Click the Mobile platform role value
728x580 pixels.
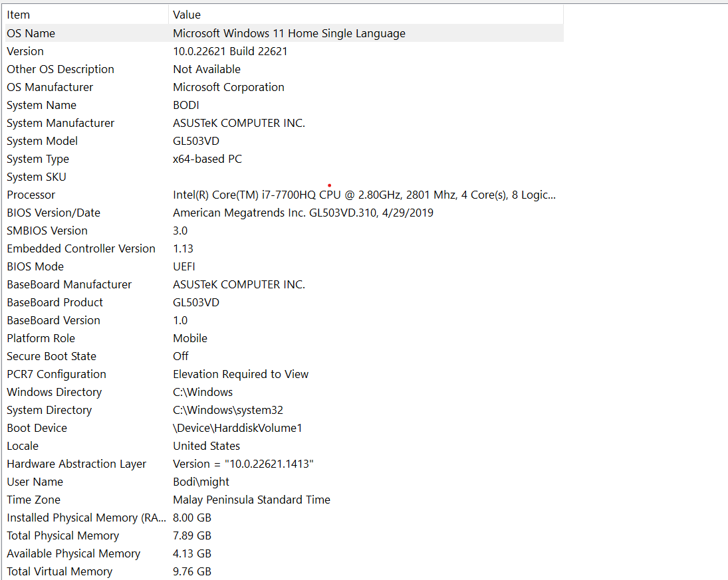pos(190,338)
